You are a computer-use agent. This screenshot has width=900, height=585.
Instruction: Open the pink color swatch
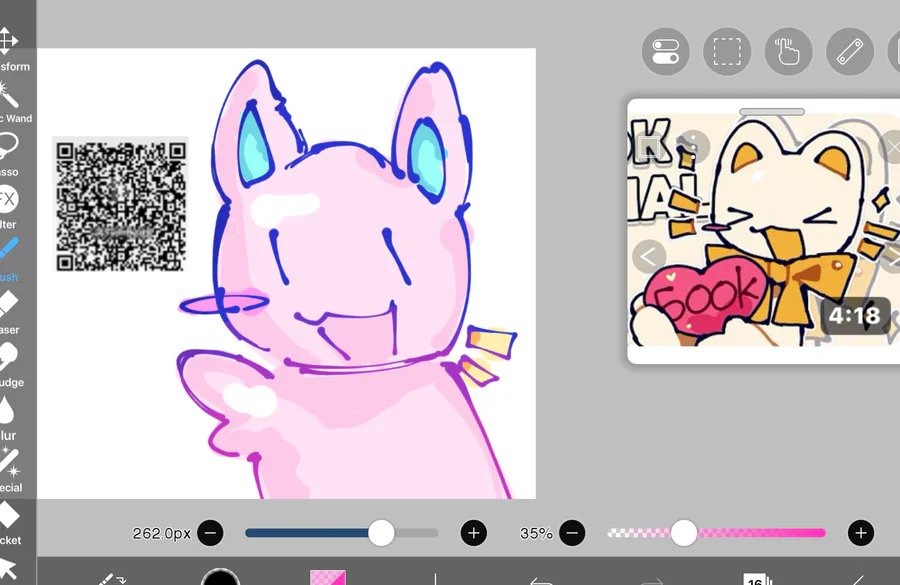[x=328, y=577]
